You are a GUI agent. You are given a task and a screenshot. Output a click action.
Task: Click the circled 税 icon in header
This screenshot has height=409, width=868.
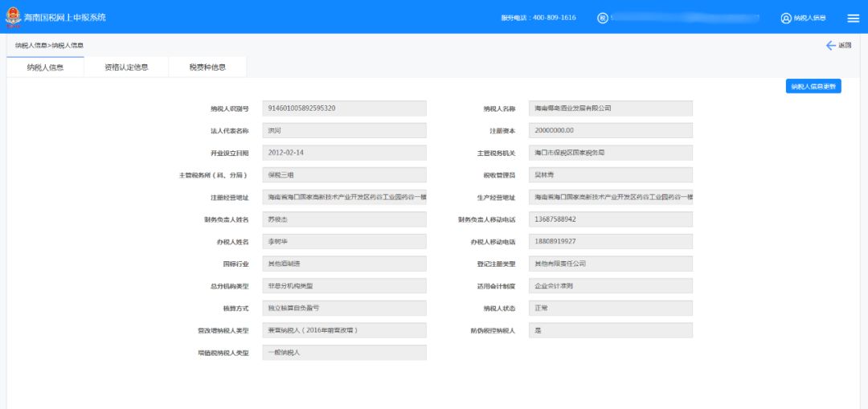coord(603,18)
